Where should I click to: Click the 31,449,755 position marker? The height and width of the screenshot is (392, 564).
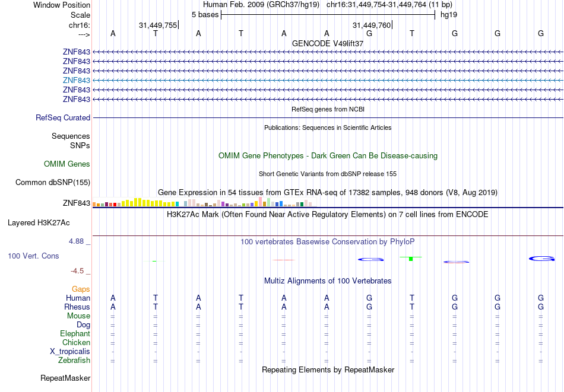[x=159, y=25]
